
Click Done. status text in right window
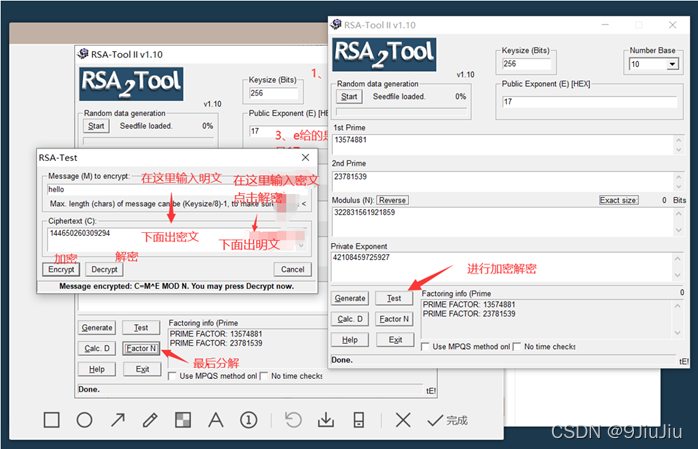pos(342,360)
